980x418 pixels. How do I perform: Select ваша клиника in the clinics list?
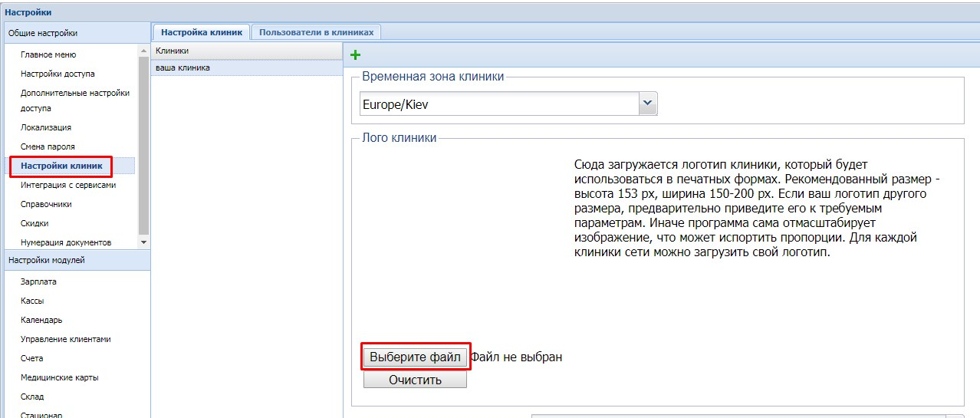[x=183, y=68]
